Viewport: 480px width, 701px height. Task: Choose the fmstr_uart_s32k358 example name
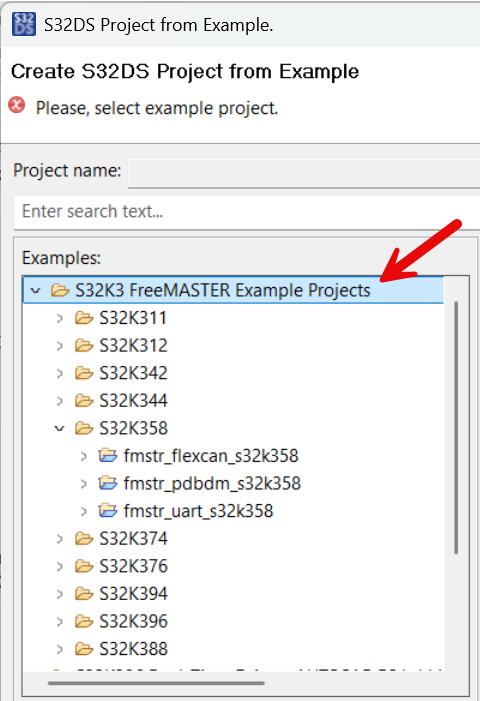198,511
